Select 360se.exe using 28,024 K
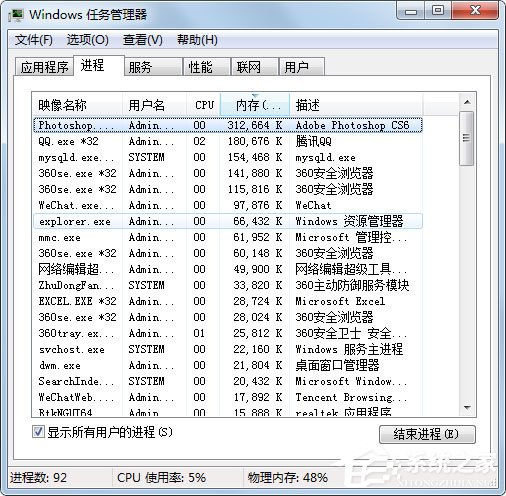Viewport: 506px width, 496px height. click(x=228, y=317)
